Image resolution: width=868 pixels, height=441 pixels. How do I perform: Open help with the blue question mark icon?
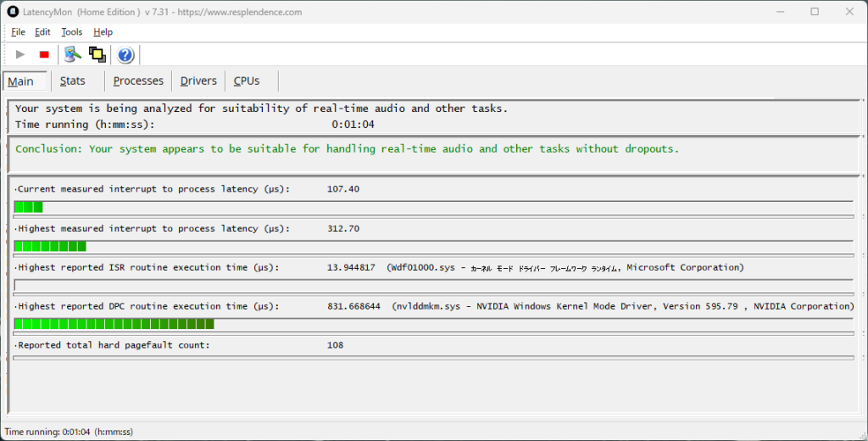coord(125,55)
